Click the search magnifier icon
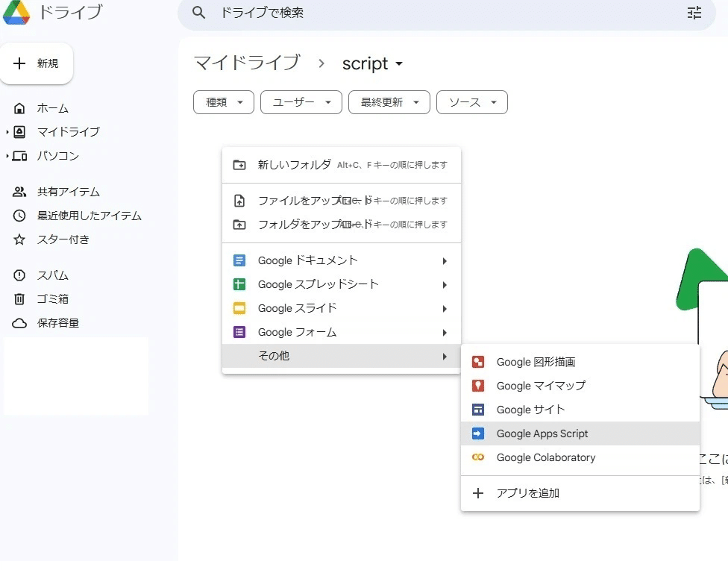Viewport: 728px width, 570px height. click(x=198, y=13)
